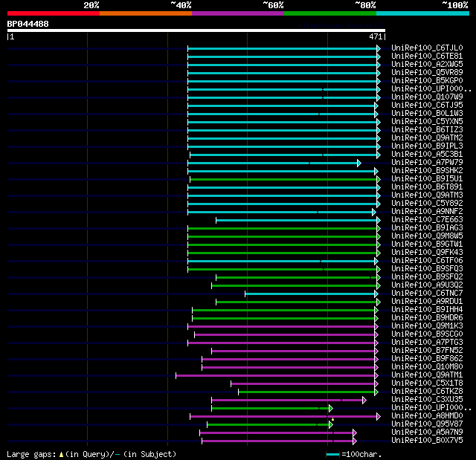This screenshot has height=460, width=476.
Task: Select the UniRef100_B9HDR6 label
Action: [x=427, y=318]
